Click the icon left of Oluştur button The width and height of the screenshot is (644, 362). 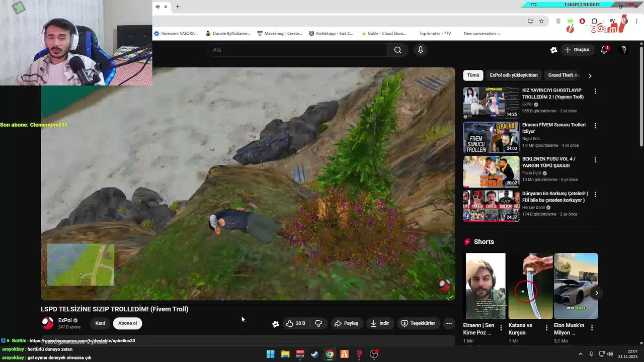tap(553, 50)
